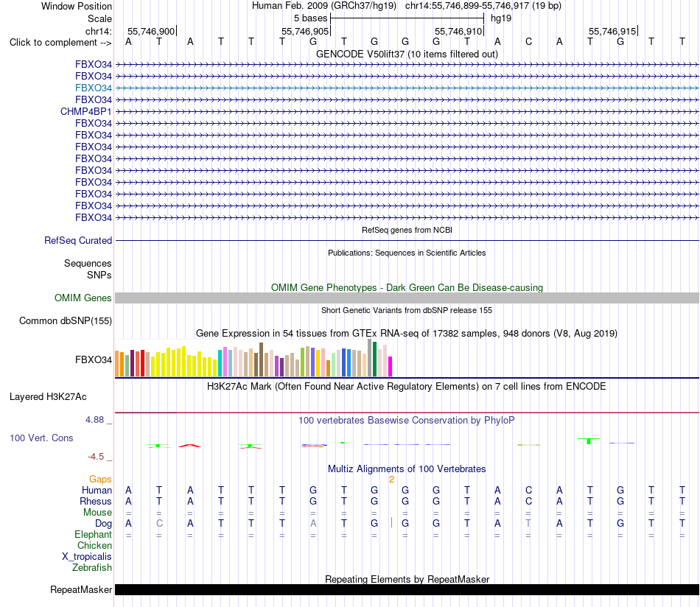Click the 55,746,900 coordinate label
Viewport: 700px width, 607px height.
tap(151, 31)
